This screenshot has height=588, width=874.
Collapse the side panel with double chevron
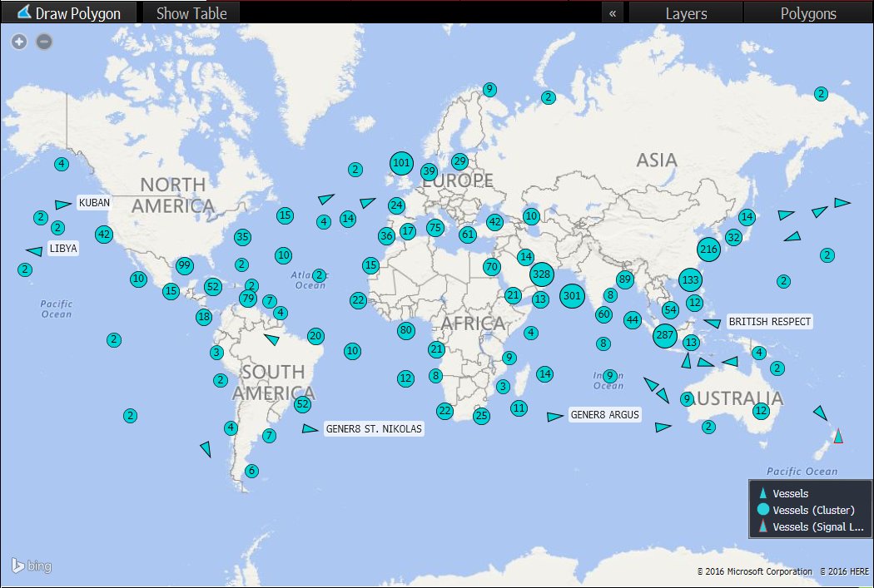tap(613, 12)
